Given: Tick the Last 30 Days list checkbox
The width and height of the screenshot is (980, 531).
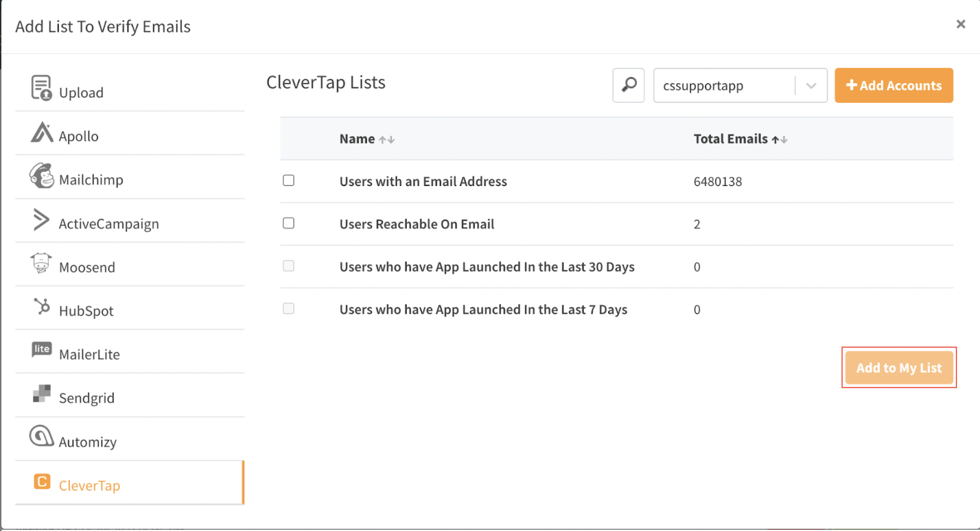Looking at the screenshot, I should pos(288,266).
